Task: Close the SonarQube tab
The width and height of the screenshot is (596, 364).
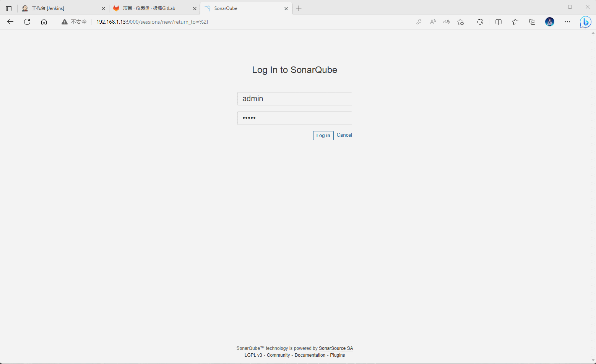Action: coord(286,8)
